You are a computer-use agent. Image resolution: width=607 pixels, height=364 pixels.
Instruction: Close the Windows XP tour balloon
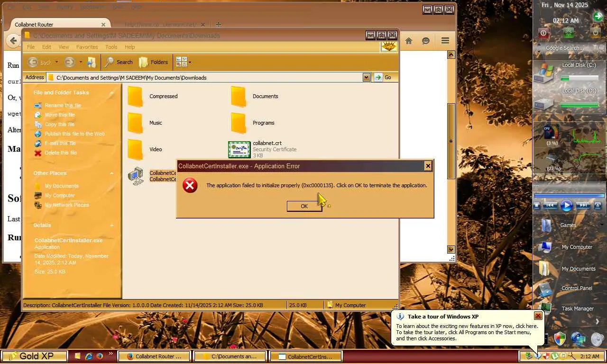pyautogui.click(x=538, y=316)
